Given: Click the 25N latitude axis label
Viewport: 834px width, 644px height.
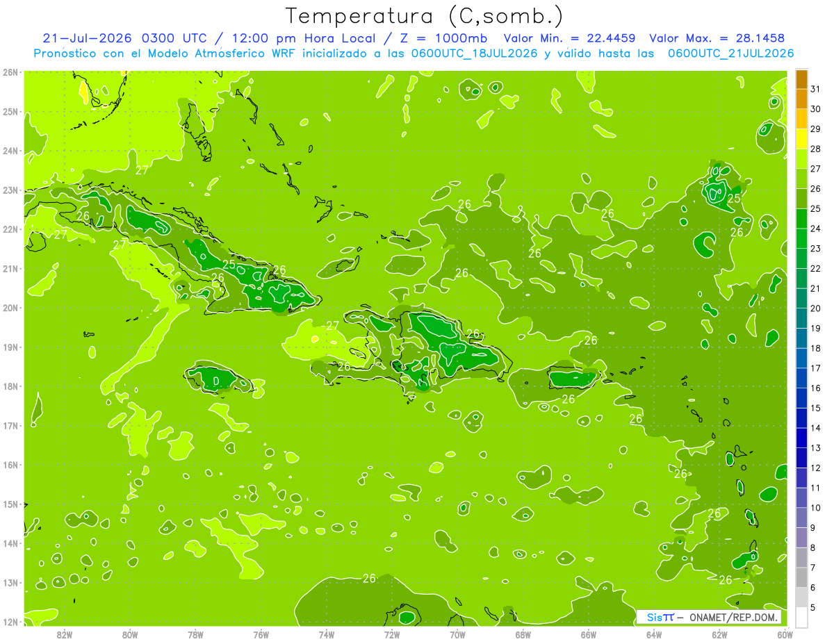Looking at the screenshot, I should [x=10, y=111].
